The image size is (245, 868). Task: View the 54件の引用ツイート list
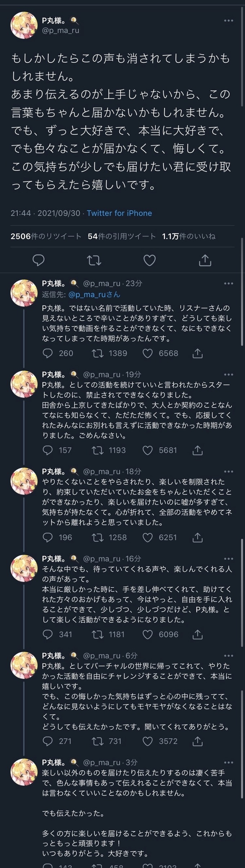(121, 236)
